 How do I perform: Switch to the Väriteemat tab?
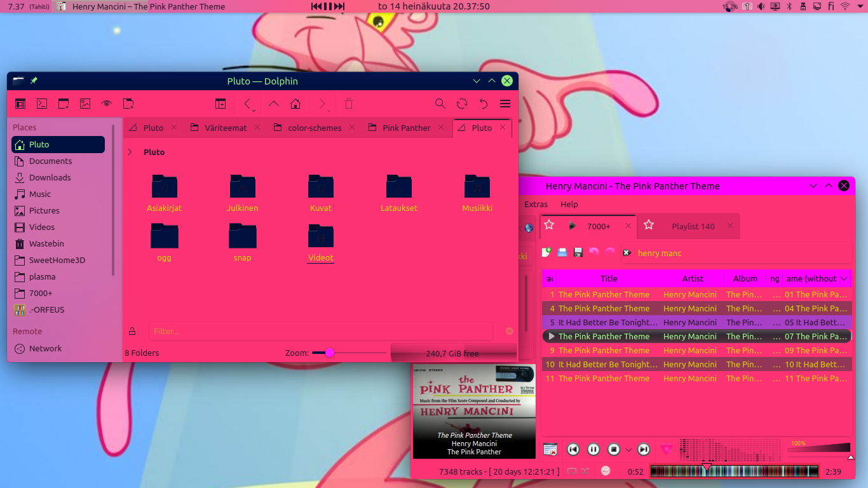pos(226,128)
